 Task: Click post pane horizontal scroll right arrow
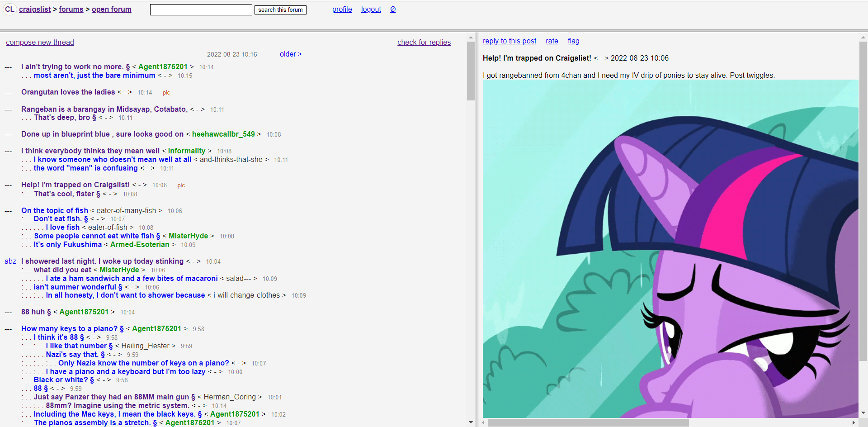[x=854, y=422]
